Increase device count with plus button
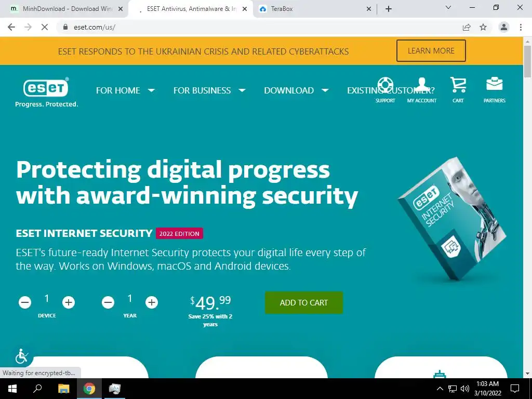Screen dimensions: 532x399 pyautogui.click(x=69, y=302)
